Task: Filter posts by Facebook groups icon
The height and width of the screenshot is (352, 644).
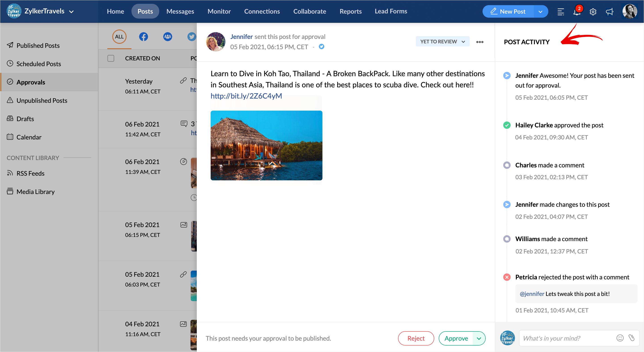Action: [167, 37]
